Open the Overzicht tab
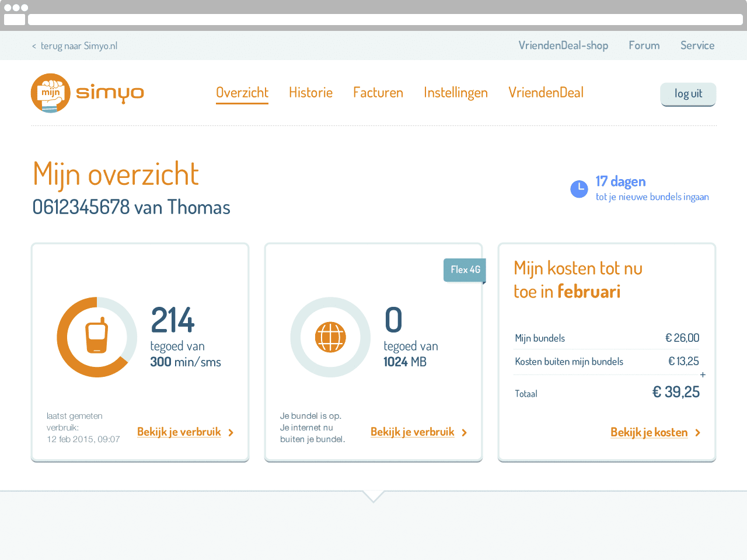Image resolution: width=747 pixels, height=560 pixels. click(x=242, y=93)
